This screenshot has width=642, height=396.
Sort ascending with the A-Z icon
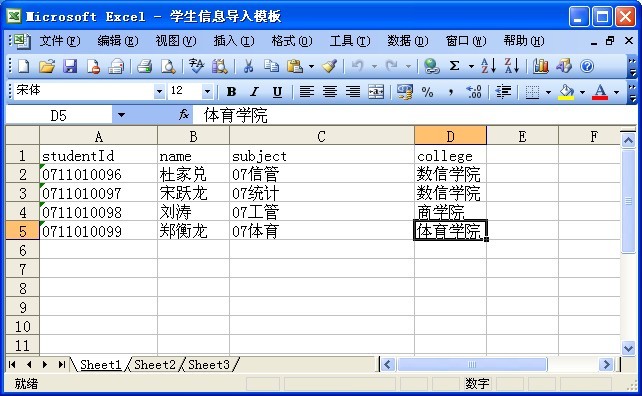488,66
